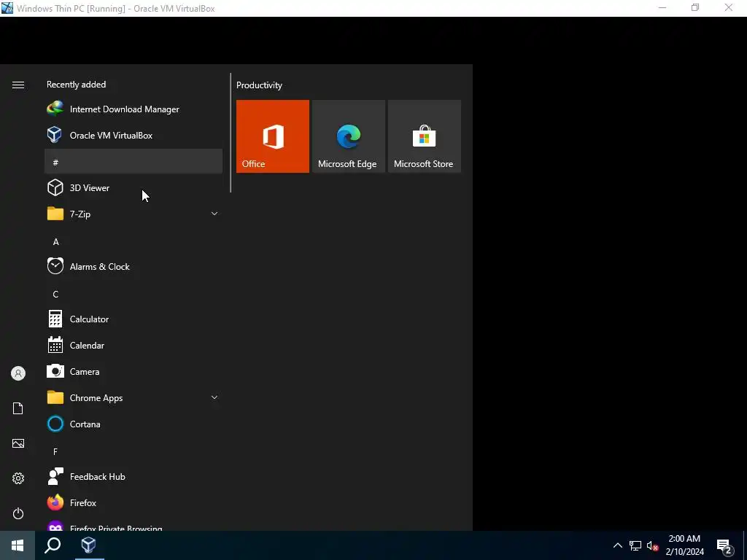This screenshot has height=560, width=747.
Task: Expand the Chrome Apps chevron
Action: click(214, 397)
